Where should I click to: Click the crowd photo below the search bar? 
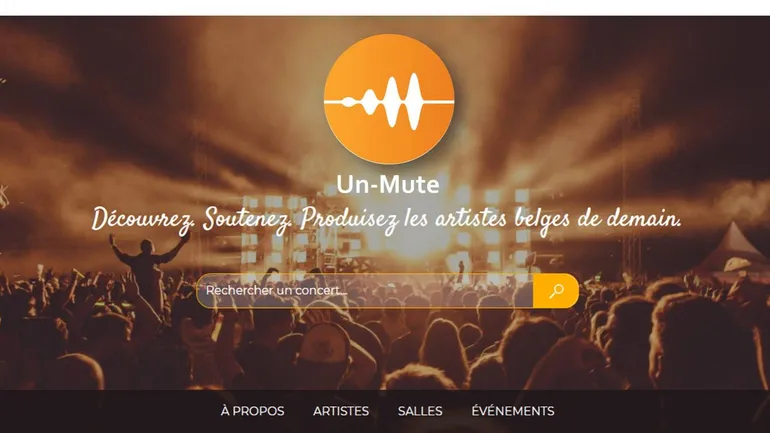pos(385,349)
